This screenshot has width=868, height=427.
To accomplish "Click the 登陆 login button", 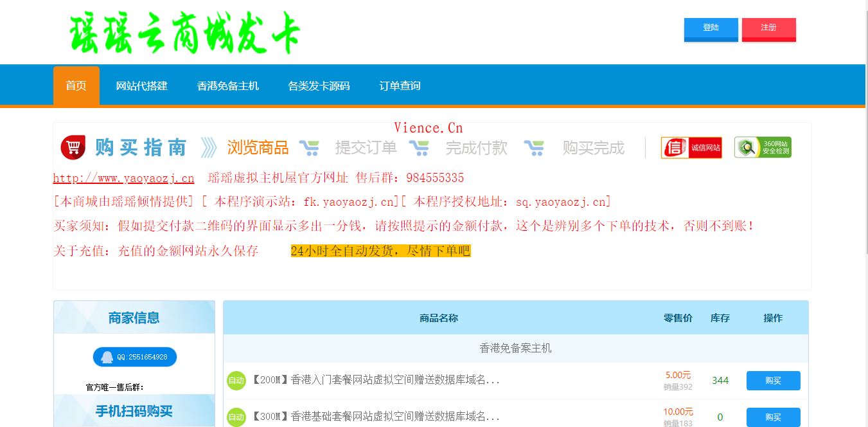I will 711,28.
